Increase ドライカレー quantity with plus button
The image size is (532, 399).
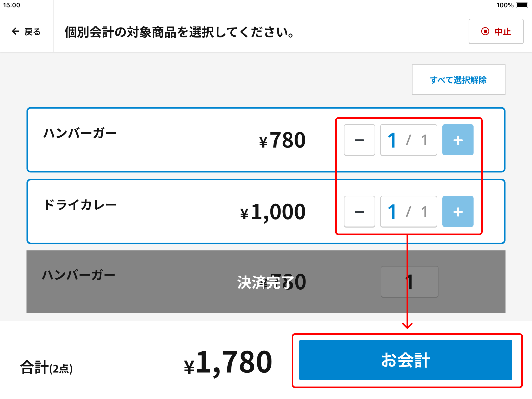coord(458,212)
